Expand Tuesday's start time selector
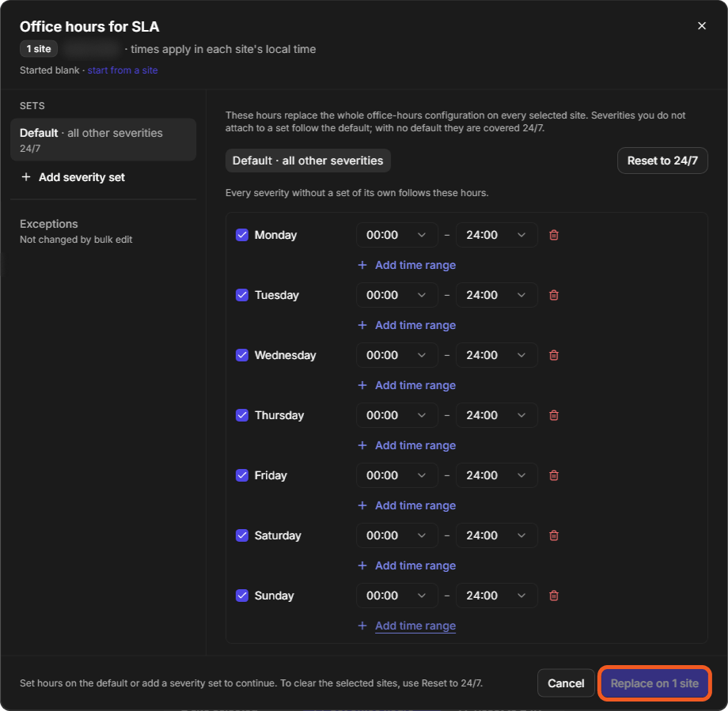Image resolution: width=728 pixels, height=711 pixels. click(397, 295)
